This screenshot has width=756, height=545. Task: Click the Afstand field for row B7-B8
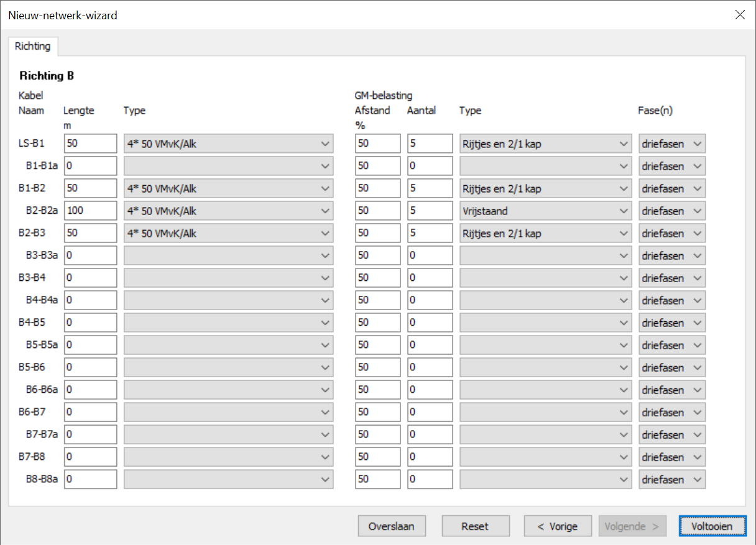pyautogui.click(x=377, y=457)
